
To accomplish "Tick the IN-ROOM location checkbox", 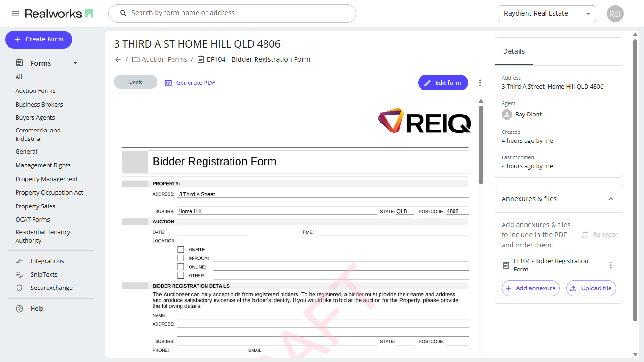I will [181, 258].
